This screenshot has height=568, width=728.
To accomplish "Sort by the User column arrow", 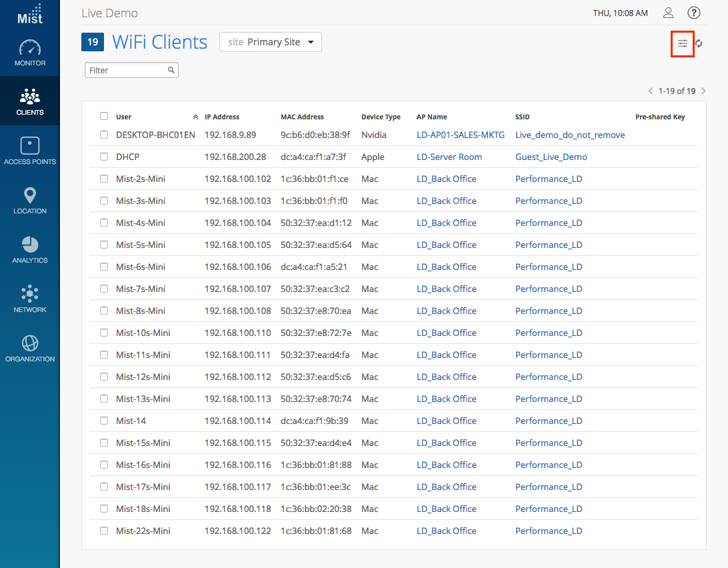I will click(195, 117).
